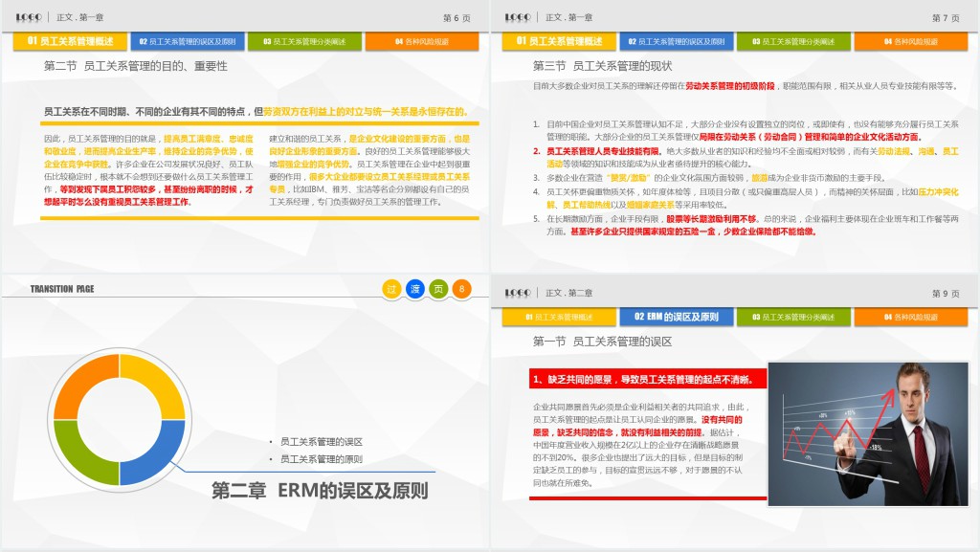Click title 第二章 ERM的误区及原则
This screenshot has height=552, width=980.
(320, 491)
